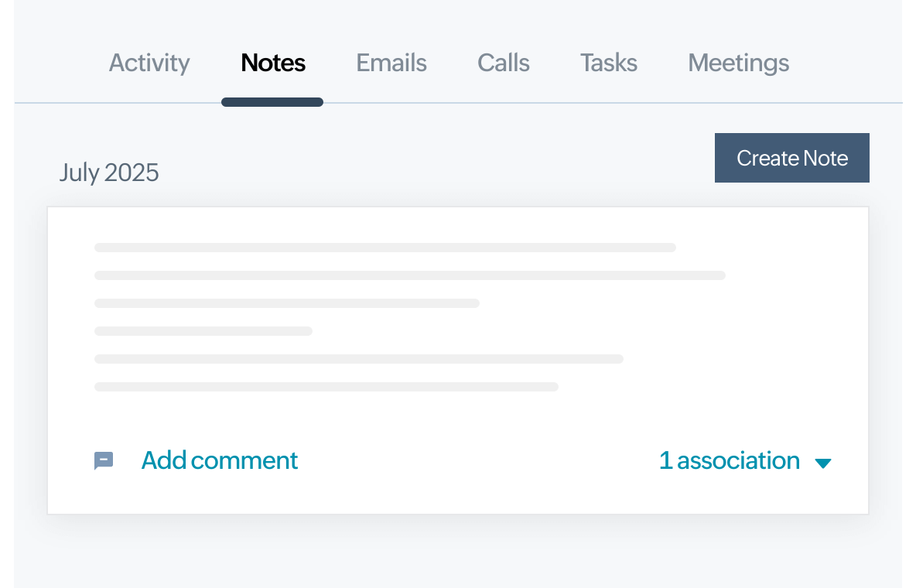Click the July 2025 heading
The image size is (916, 588).
point(109,172)
